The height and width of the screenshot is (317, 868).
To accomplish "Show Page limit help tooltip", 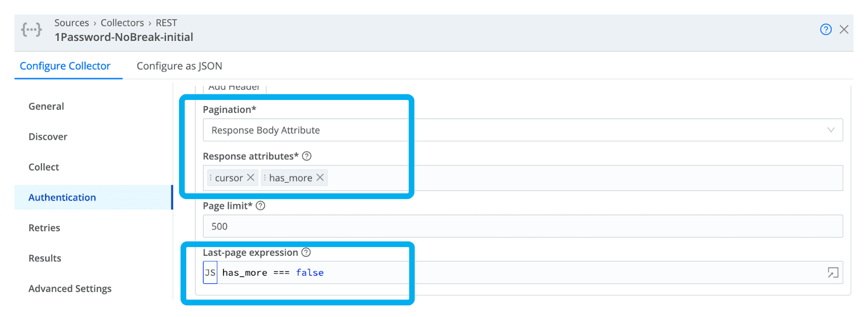I will [x=260, y=206].
